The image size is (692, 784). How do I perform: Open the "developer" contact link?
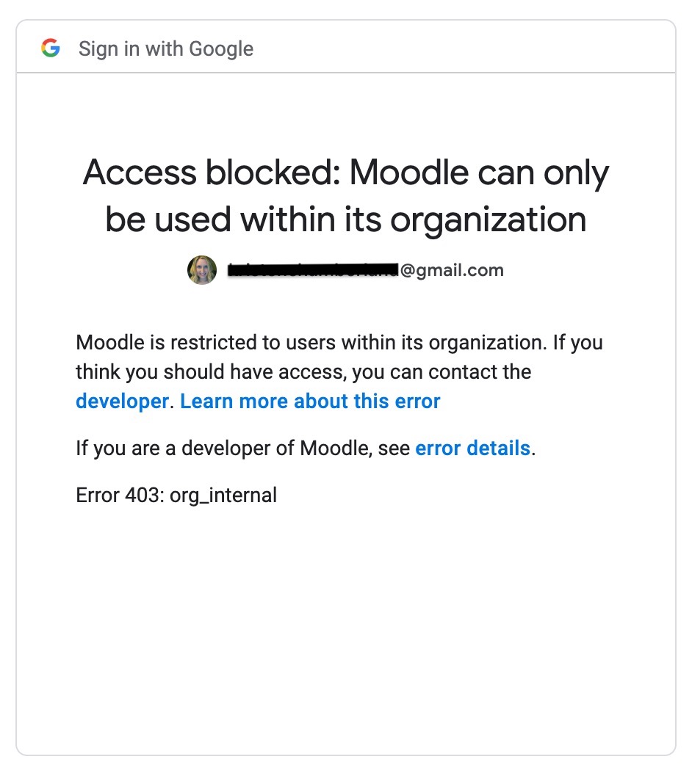(122, 402)
